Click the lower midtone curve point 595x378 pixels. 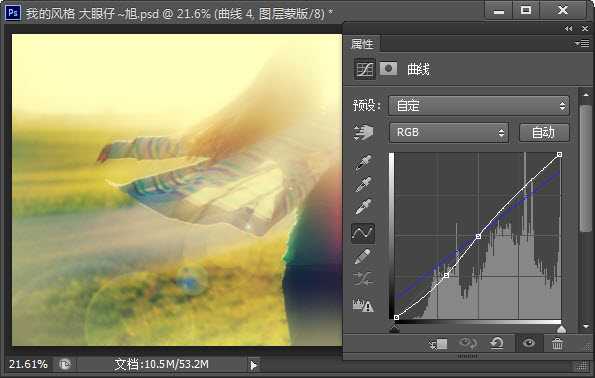[x=446, y=275]
